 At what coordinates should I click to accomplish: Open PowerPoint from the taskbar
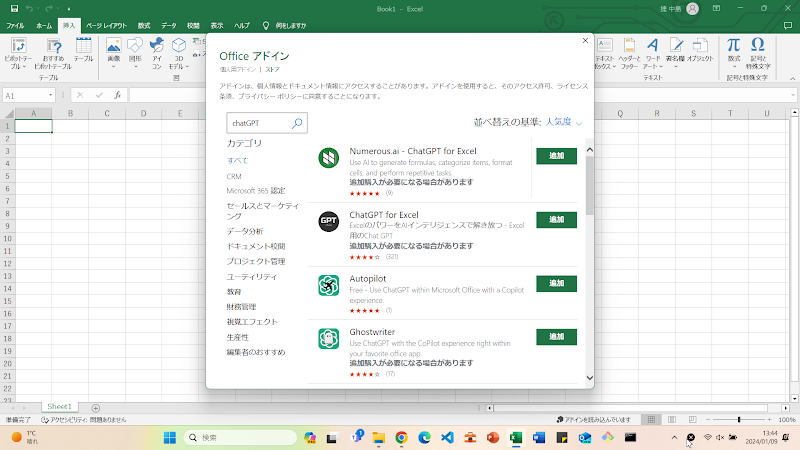point(493,438)
